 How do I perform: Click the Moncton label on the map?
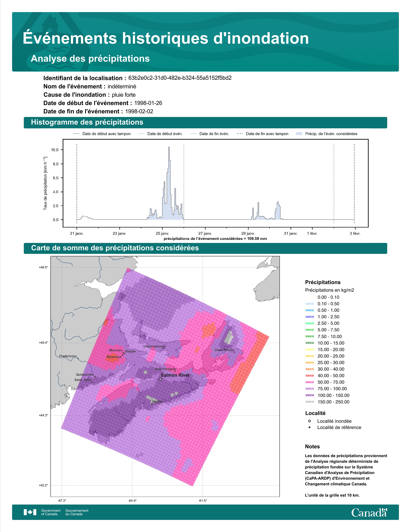click(116, 350)
